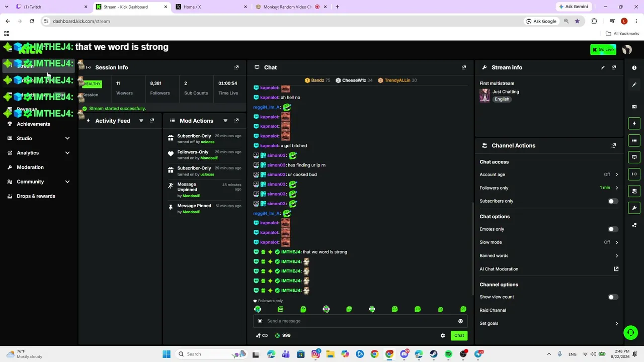The height and width of the screenshot is (362, 644).
Task: Open Moderation in the sidebar
Action: tap(30, 167)
